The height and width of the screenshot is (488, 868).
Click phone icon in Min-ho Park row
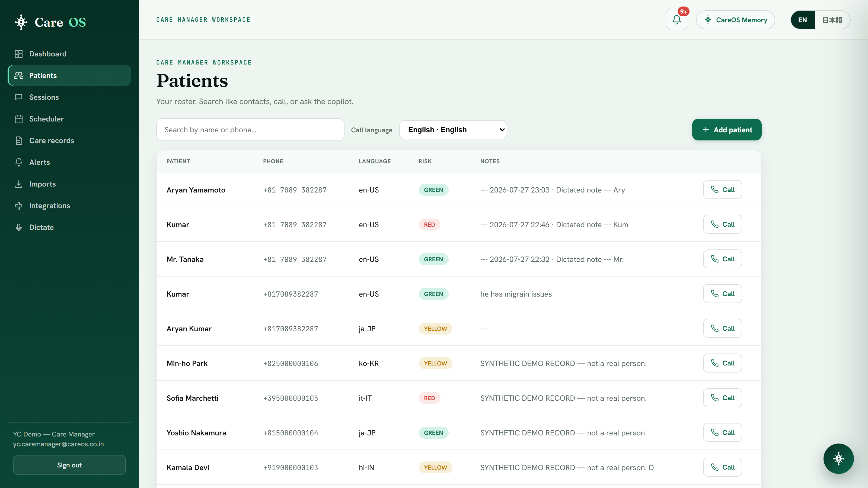(715, 363)
